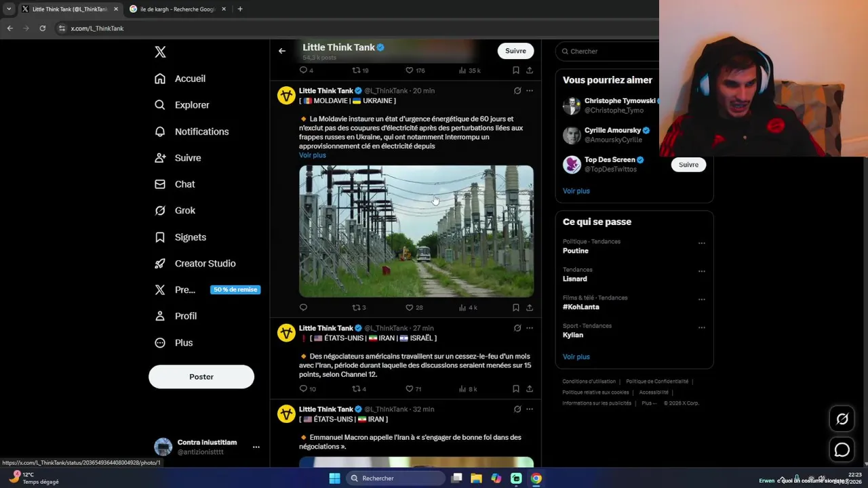Show more trends under Ce qui se passe

[x=576, y=357]
